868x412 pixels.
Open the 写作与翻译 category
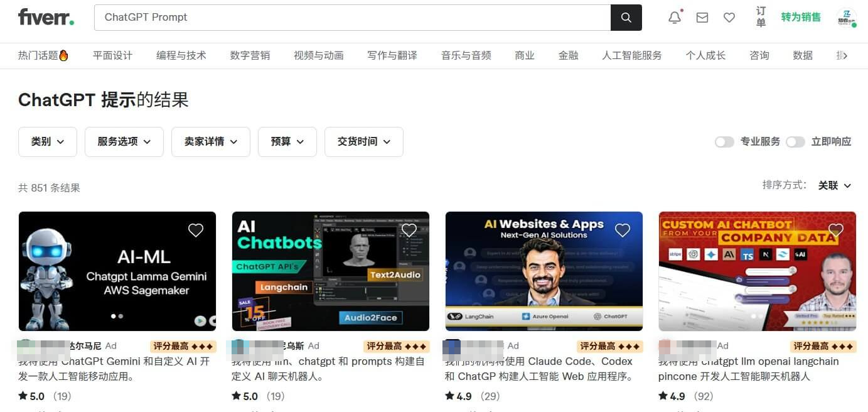(392, 55)
